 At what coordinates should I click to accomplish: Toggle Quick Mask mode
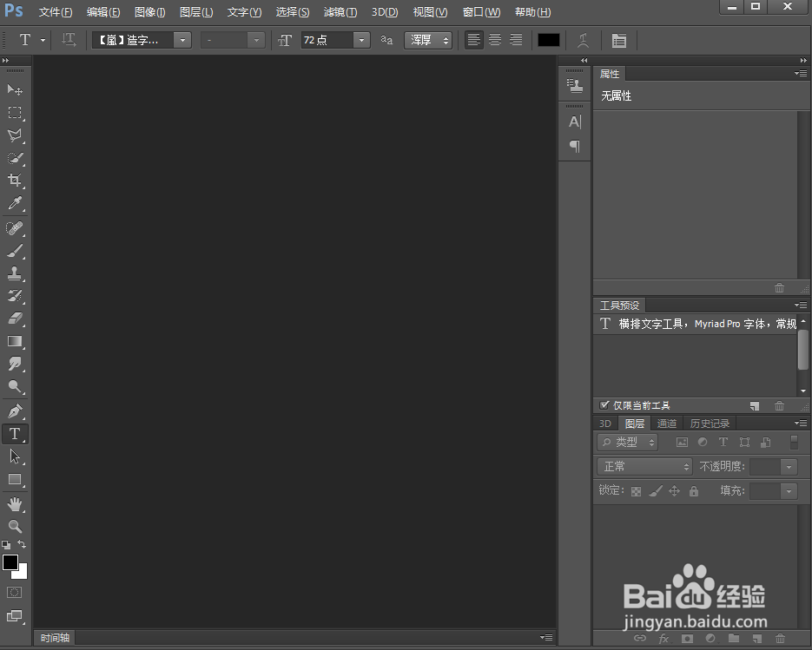[x=15, y=592]
